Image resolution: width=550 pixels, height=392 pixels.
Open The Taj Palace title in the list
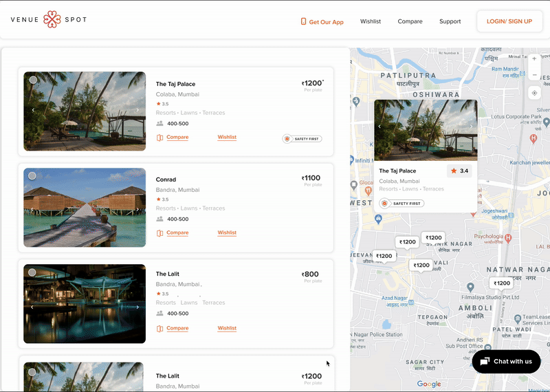pyautogui.click(x=175, y=84)
